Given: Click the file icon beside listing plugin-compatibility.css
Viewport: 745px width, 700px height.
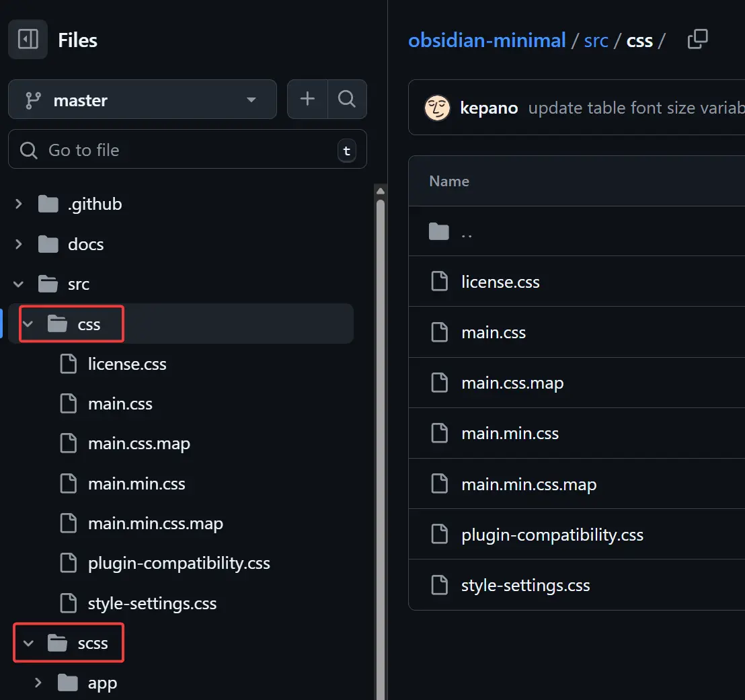Looking at the screenshot, I should [x=439, y=534].
